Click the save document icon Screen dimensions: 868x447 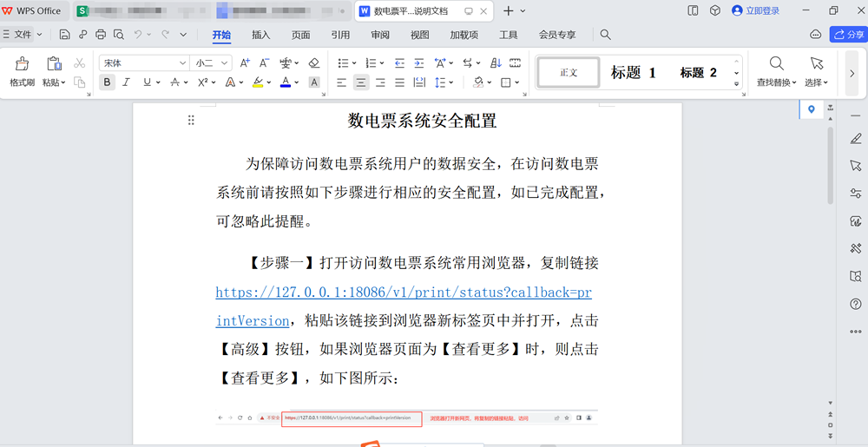pos(65,35)
